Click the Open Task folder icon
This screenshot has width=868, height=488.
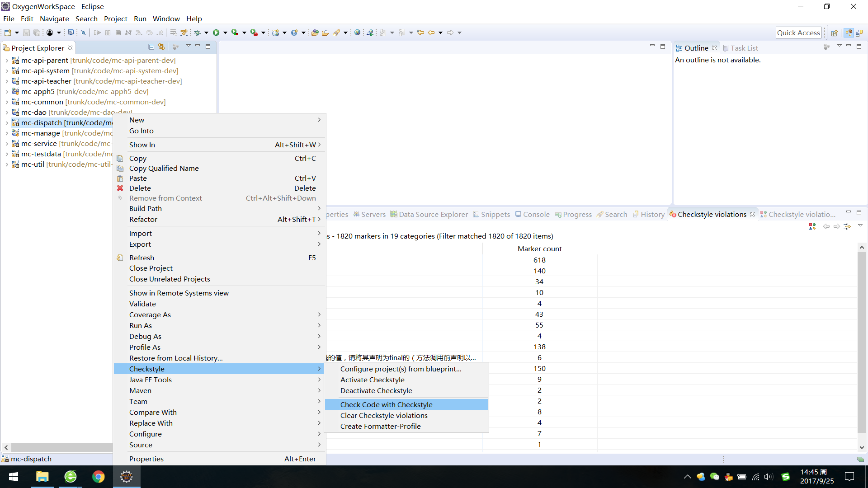pos(325,33)
